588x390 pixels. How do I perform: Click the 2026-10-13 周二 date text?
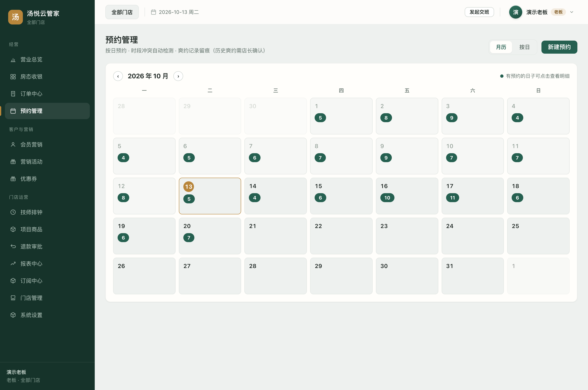tap(179, 12)
